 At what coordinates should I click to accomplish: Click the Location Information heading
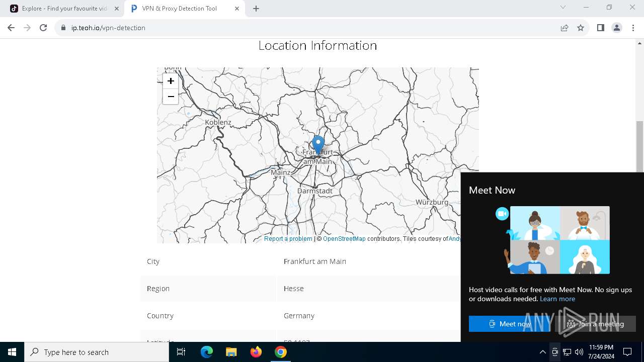[317, 45]
